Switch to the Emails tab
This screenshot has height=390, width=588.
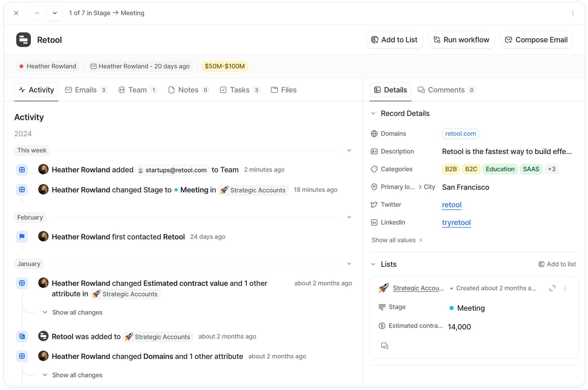point(86,90)
